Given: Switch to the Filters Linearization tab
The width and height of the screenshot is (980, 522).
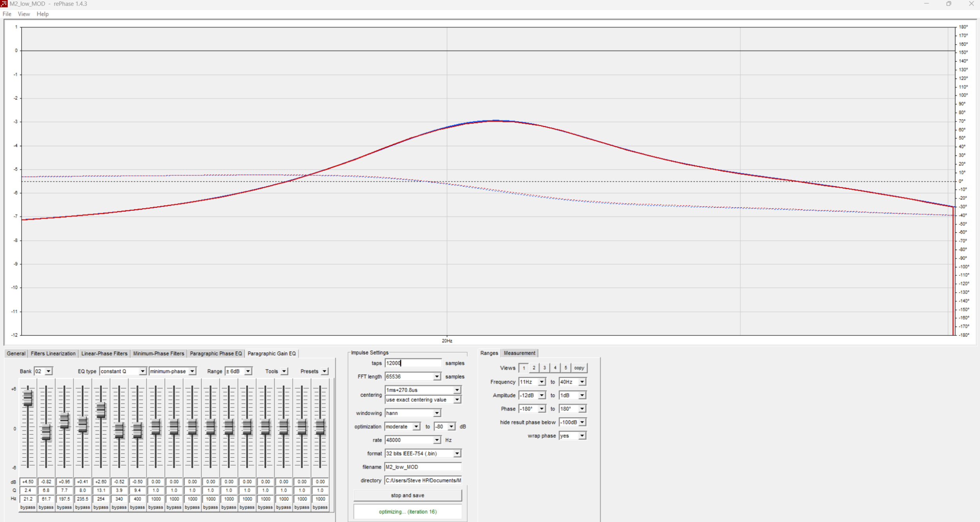Looking at the screenshot, I should coord(53,353).
